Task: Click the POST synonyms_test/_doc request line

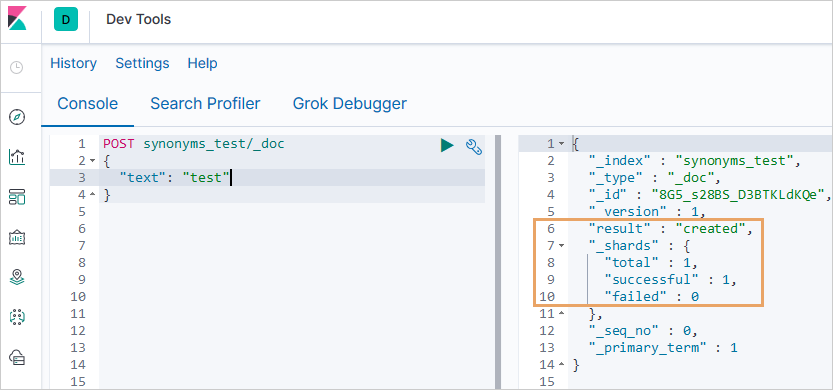Action: tap(194, 144)
